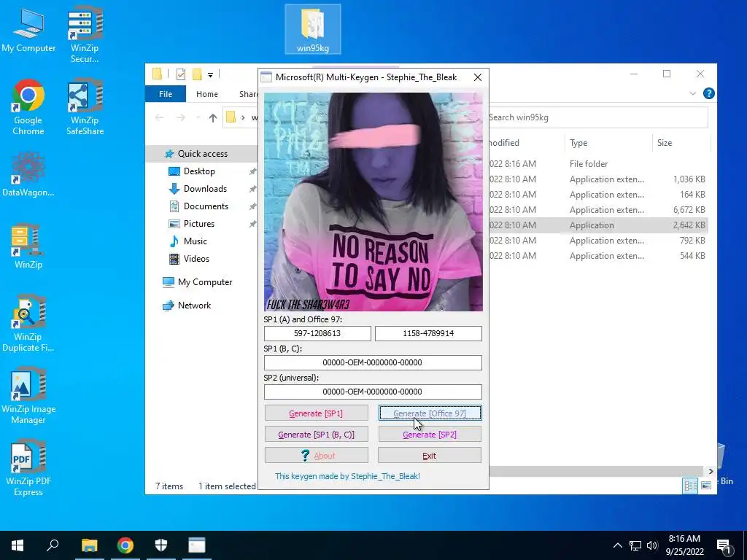Open the volume control in system tray
The width and height of the screenshot is (747, 560).
pyautogui.click(x=652, y=545)
